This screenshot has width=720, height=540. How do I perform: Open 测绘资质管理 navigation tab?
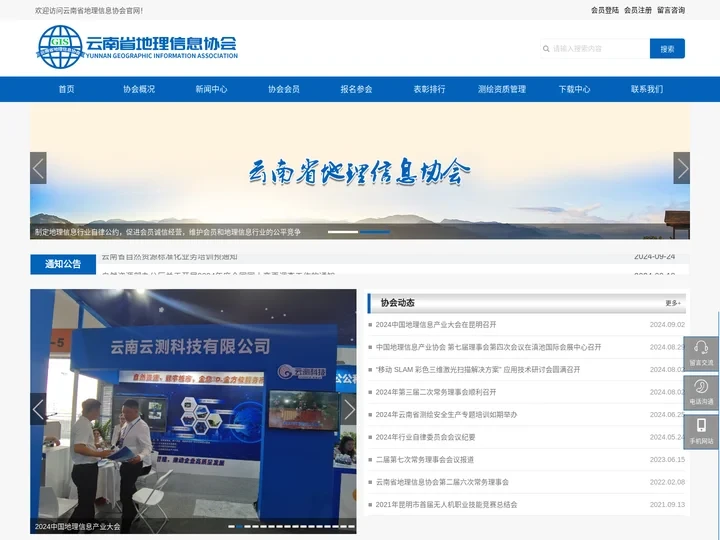coord(502,89)
